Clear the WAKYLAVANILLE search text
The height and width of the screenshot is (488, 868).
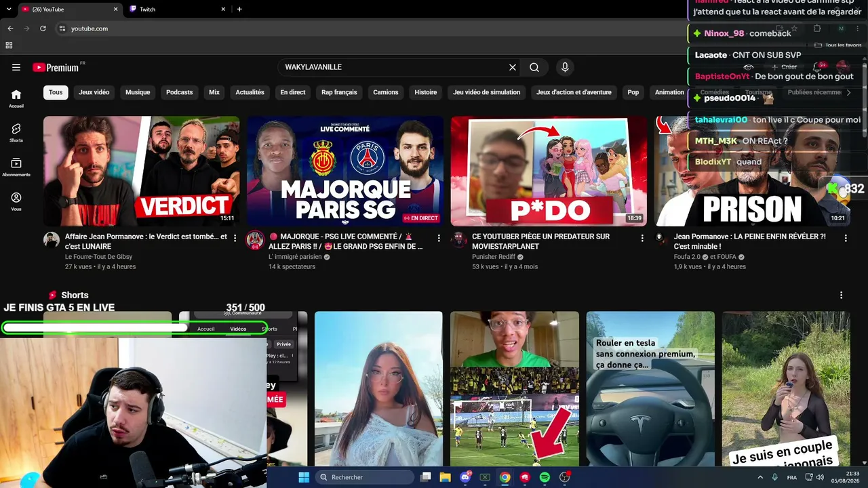(x=513, y=67)
